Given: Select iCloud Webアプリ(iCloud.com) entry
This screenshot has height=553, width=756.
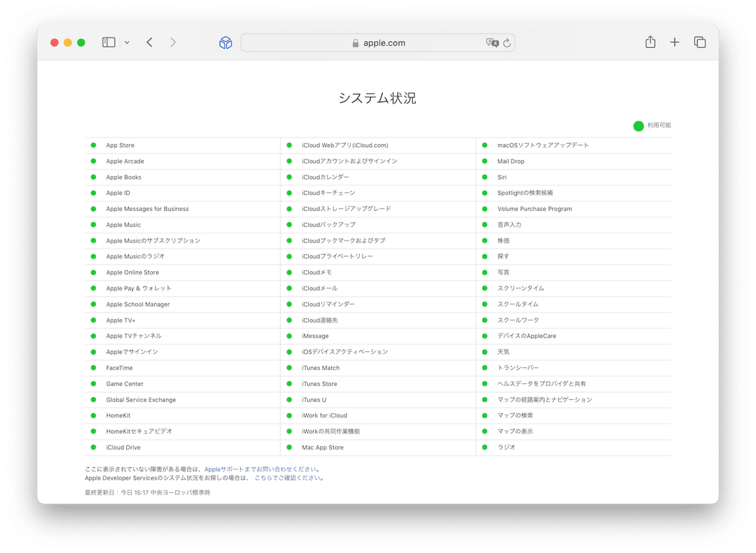Looking at the screenshot, I should click(x=345, y=146).
